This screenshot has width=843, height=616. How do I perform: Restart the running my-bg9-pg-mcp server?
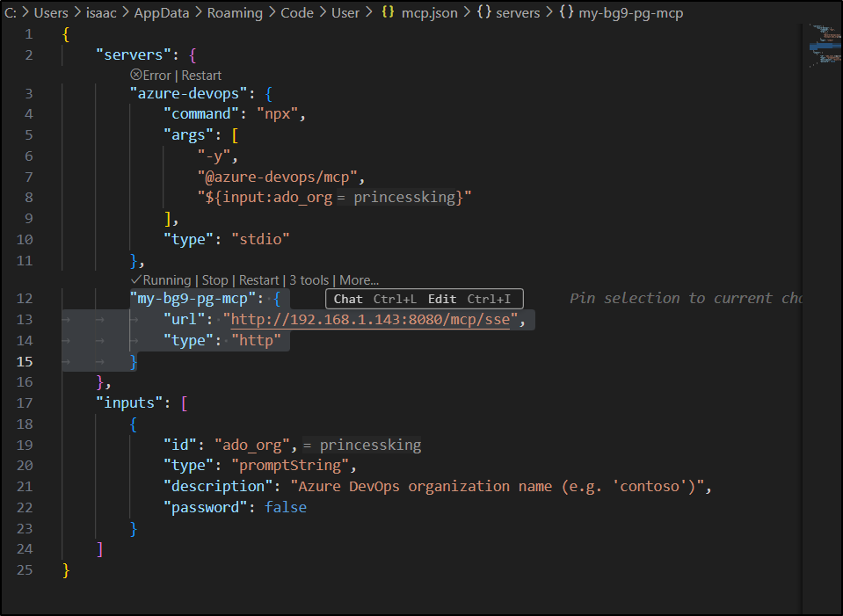(x=258, y=280)
